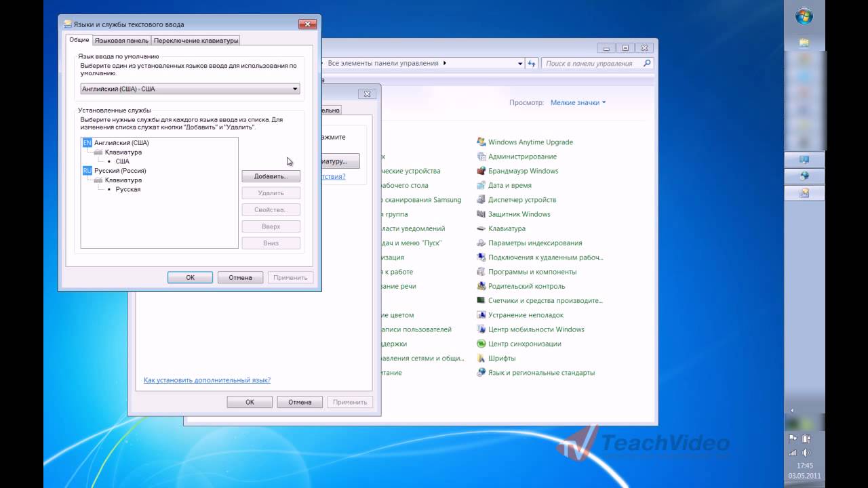Open the address bar history dropdown arrow

pyautogui.click(x=520, y=63)
